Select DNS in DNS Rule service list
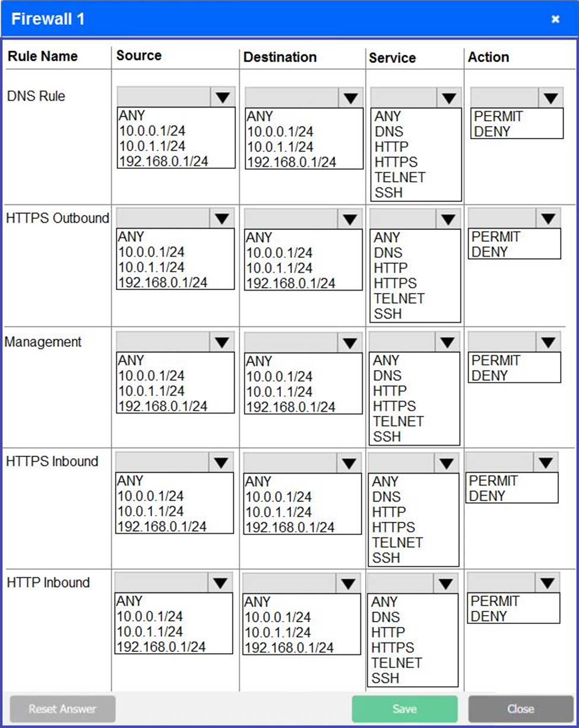This screenshot has height=728, width=579. (389, 131)
